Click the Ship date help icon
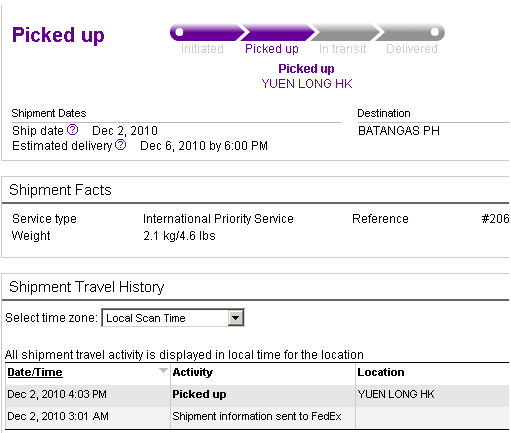This screenshot has height=433, width=511. (x=73, y=130)
